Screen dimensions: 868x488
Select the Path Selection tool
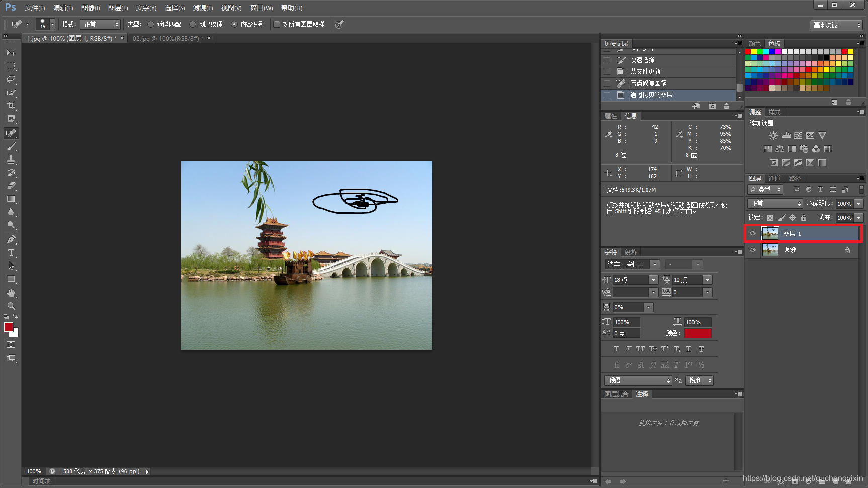coord(11,266)
